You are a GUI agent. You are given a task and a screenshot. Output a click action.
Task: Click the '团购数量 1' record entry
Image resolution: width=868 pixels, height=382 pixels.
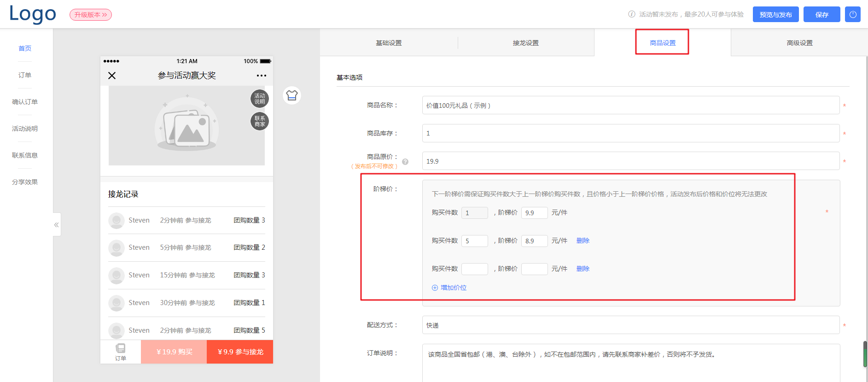point(249,303)
